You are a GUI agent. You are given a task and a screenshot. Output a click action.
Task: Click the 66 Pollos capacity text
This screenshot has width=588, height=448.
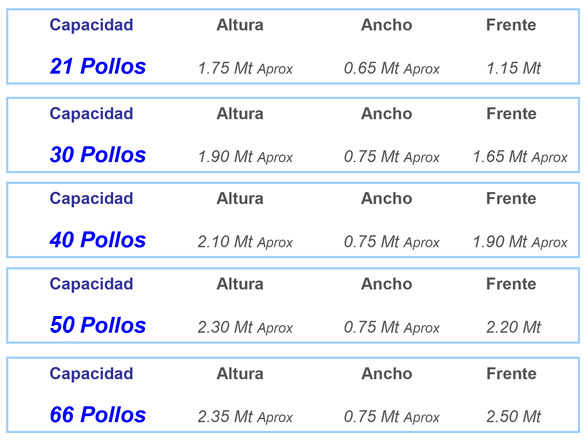tap(98, 415)
